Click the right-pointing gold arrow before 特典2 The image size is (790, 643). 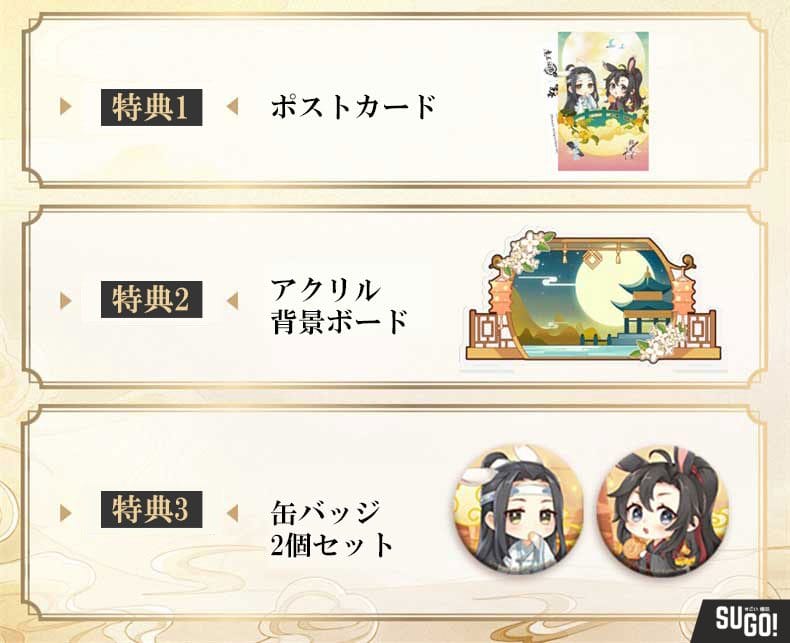(65, 301)
